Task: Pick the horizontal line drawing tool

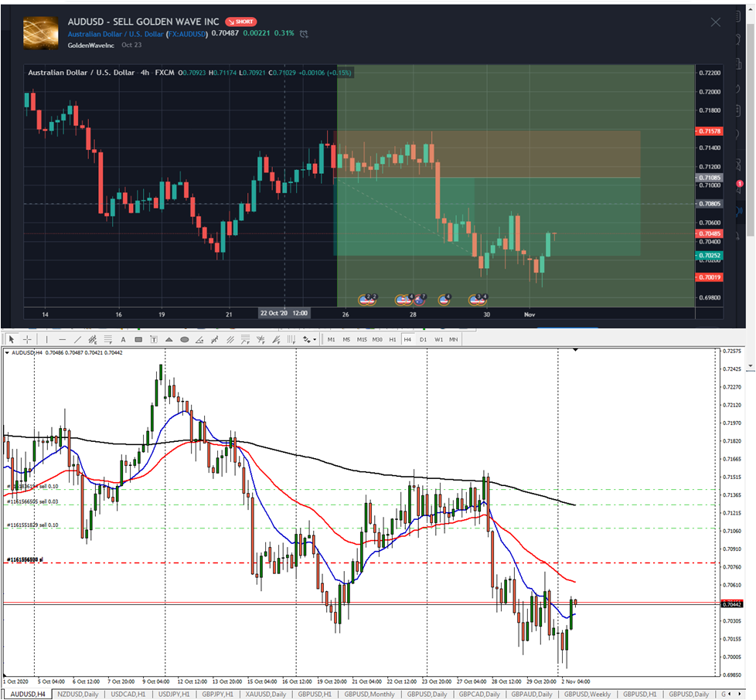Action: click(x=62, y=339)
